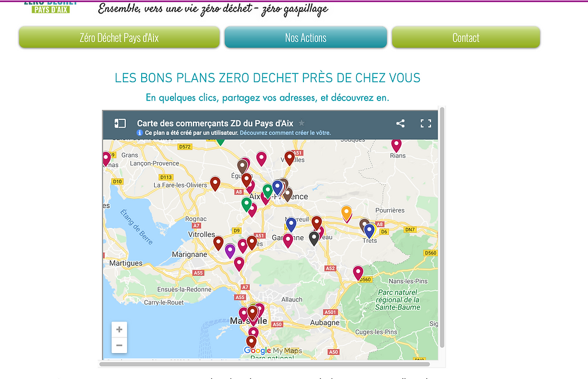Click the map title 'Carte des commerçants ZD du Pays d'Aix'

215,123
